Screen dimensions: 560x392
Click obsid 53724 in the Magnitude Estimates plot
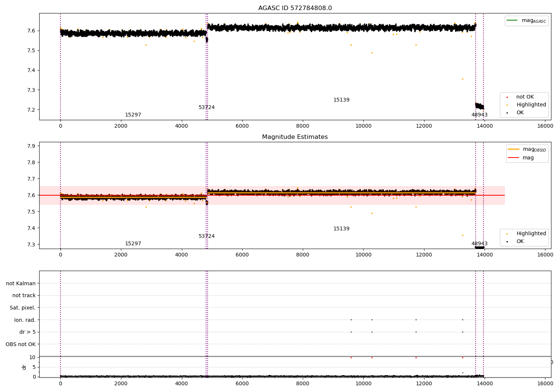[x=206, y=236]
